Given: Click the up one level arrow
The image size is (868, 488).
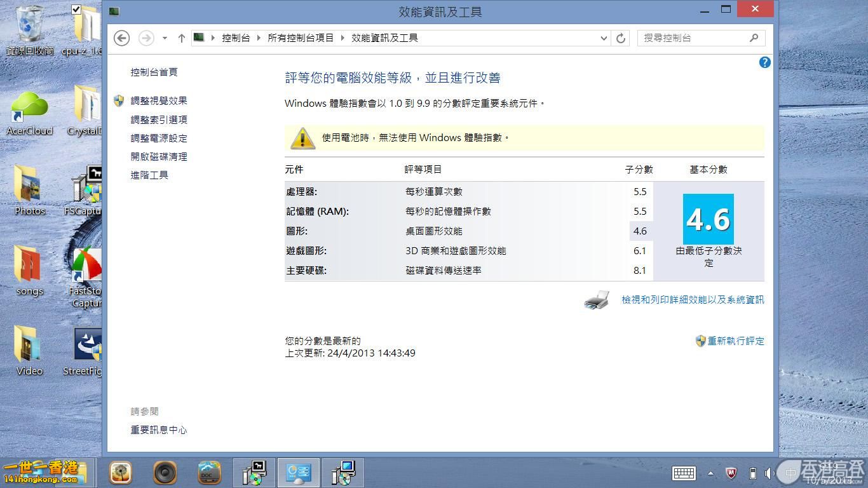Looking at the screenshot, I should tap(181, 38).
